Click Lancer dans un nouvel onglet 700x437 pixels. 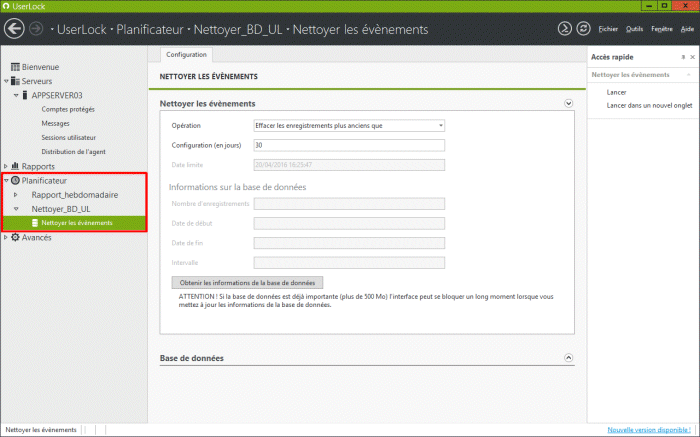click(649, 105)
